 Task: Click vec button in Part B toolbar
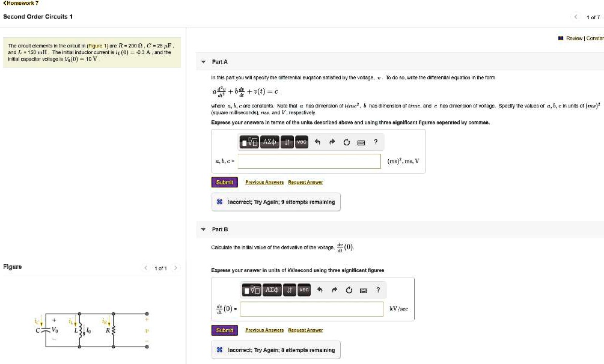[305, 290]
